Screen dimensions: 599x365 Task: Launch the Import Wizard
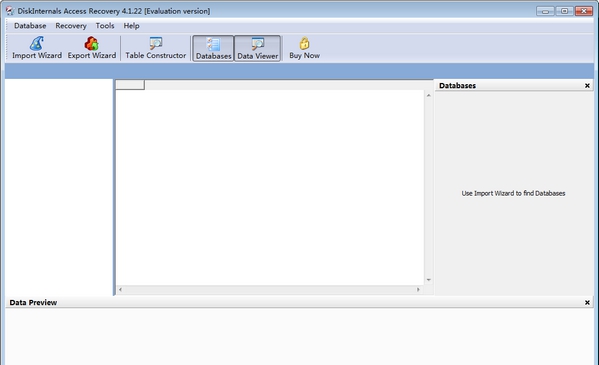point(37,48)
